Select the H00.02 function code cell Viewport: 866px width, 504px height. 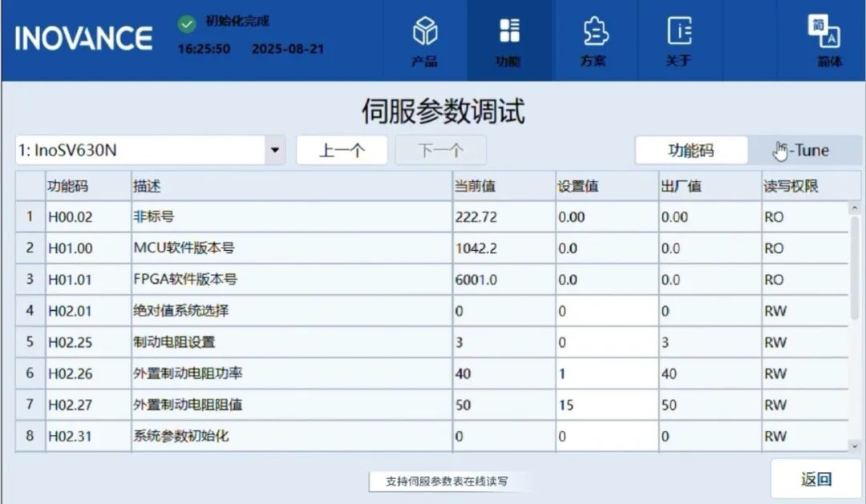pyautogui.click(x=88, y=217)
